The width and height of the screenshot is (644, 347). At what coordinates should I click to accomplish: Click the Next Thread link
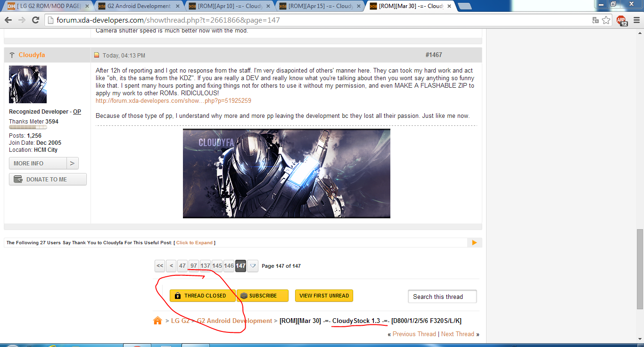coord(458,334)
